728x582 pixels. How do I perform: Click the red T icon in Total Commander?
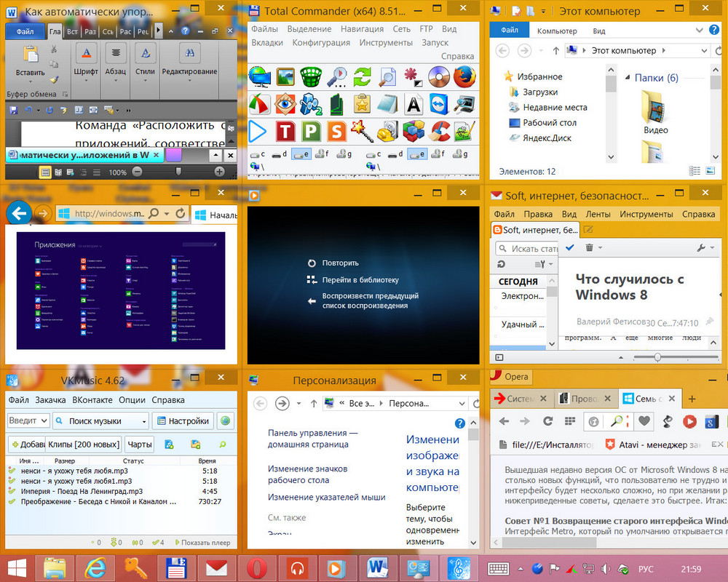pyautogui.click(x=285, y=132)
